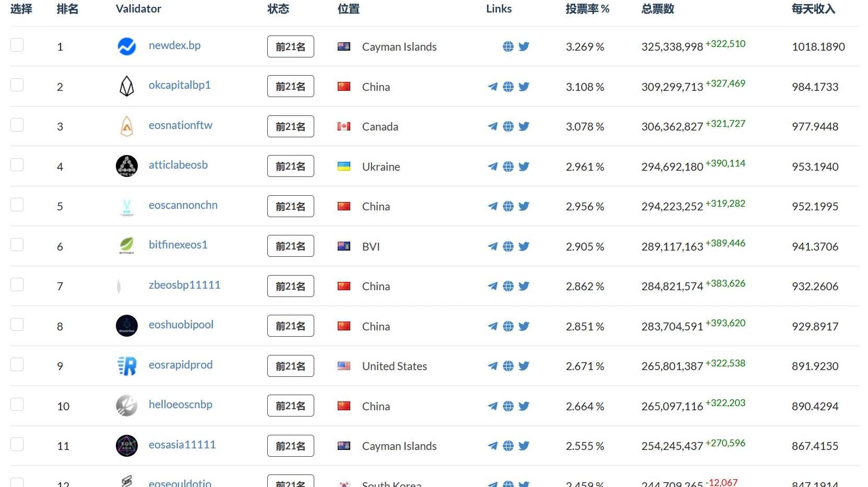
Task: Click the 总票数 column header
Action: pyautogui.click(x=658, y=9)
